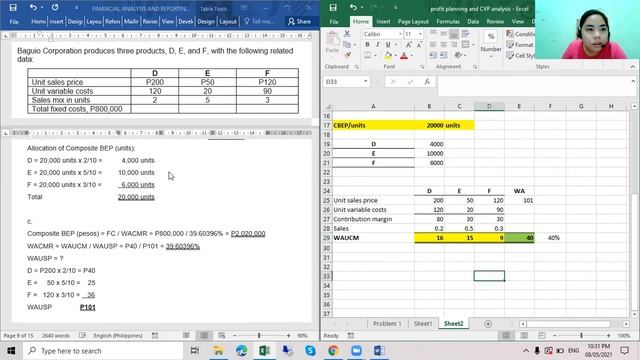
Task: Open Google Chrome from the taskbar
Action: (x=333, y=351)
